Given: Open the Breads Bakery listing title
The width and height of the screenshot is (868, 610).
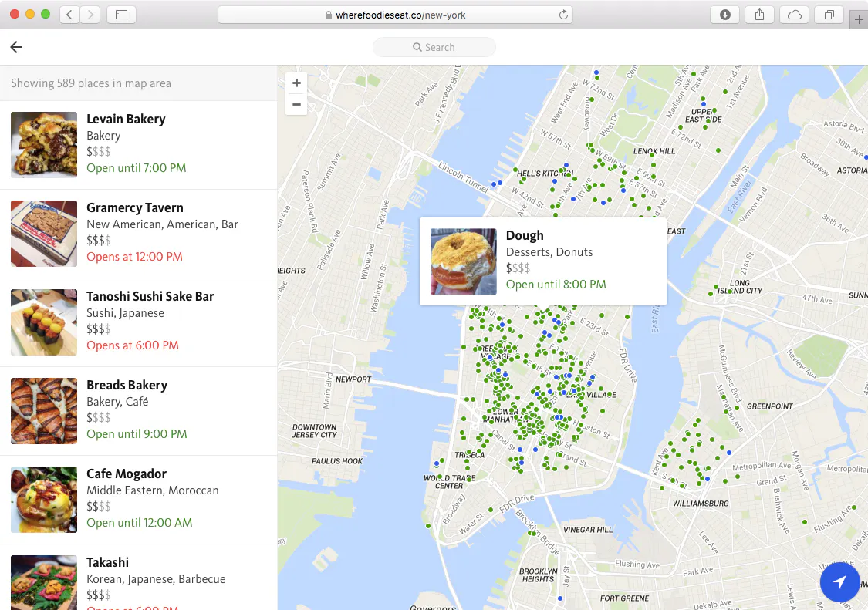Looking at the screenshot, I should (127, 385).
